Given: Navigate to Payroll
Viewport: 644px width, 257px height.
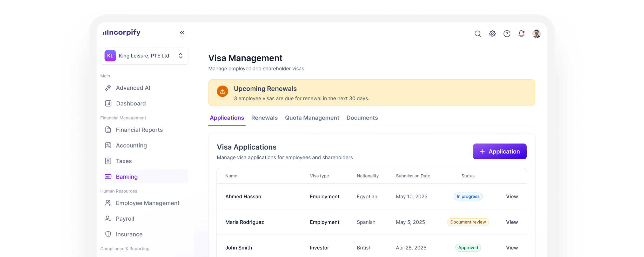Looking at the screenshot, I should (x=125, y=219).
